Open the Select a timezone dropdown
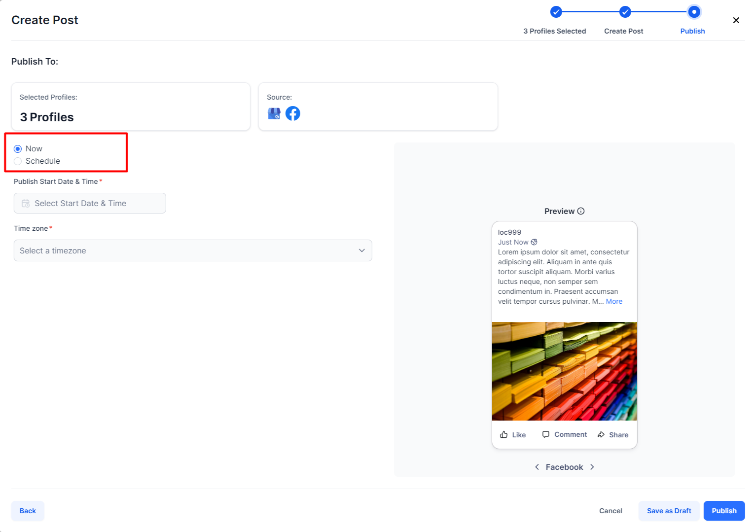The image size is (756, 532). coord(193,250)
